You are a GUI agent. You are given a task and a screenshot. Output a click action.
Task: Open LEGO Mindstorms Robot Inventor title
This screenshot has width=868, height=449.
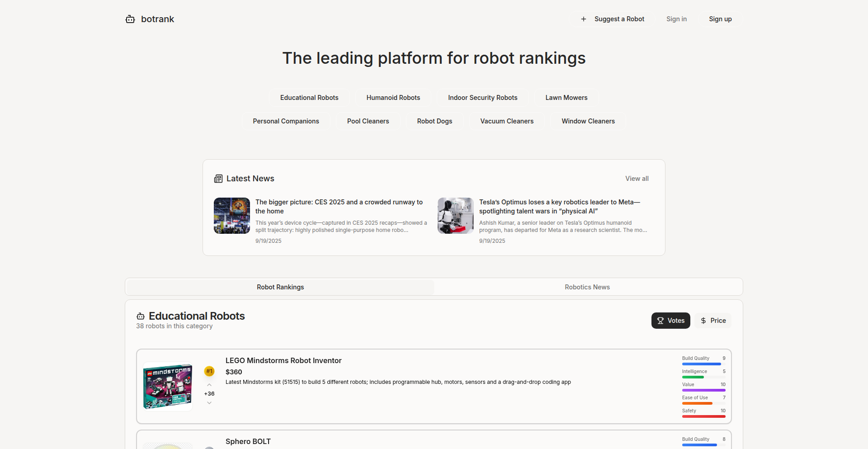tap(283, 360)
